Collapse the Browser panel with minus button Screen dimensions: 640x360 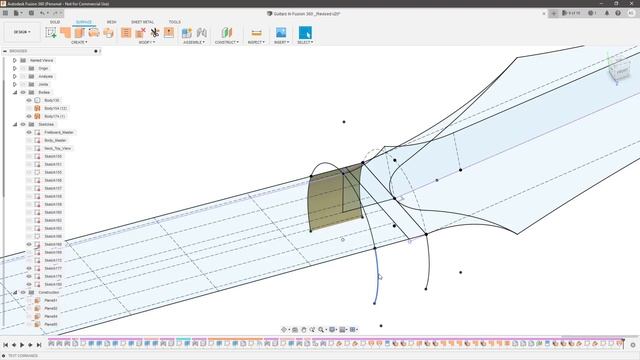(5, 51)
